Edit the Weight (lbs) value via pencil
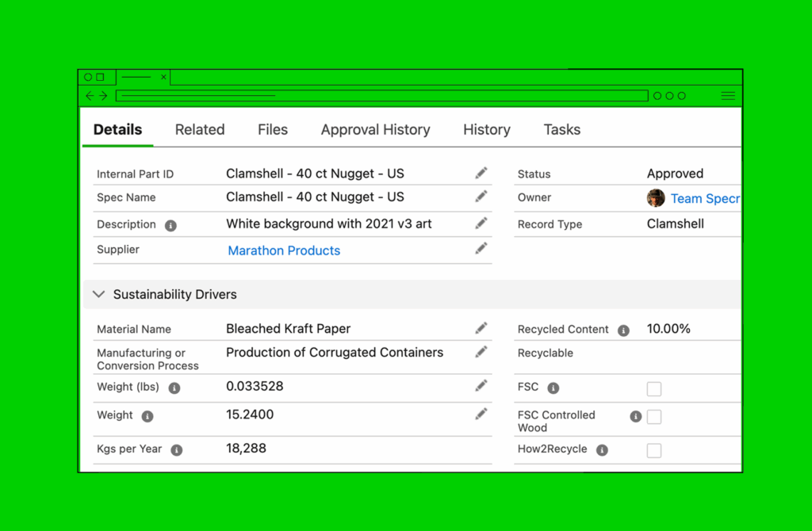Viewport: 812px width, 531px height. click(x=481, y=386)
